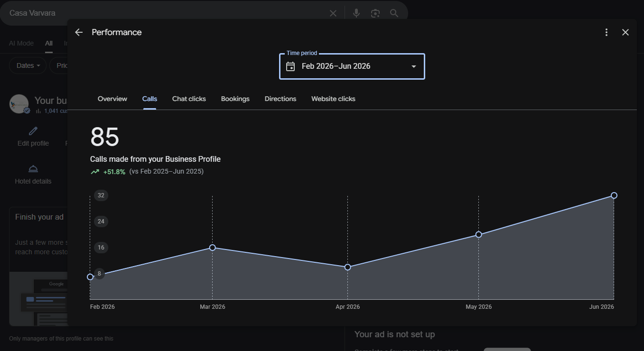The height and width of the screenshot is (351, 644).
Task: Switch to the Chat clicks tab
Action: (x=189, y=99)
